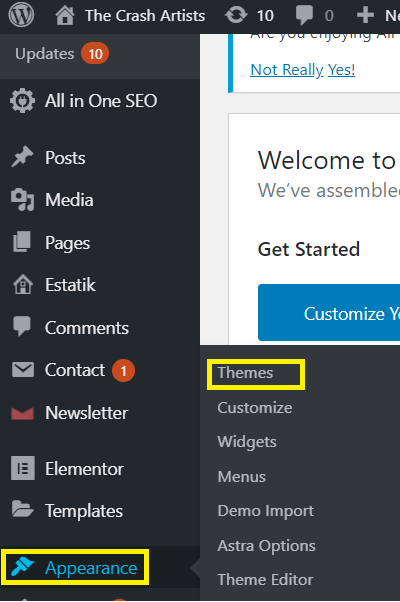Click the Elementor icon

[x=23, y=468]
